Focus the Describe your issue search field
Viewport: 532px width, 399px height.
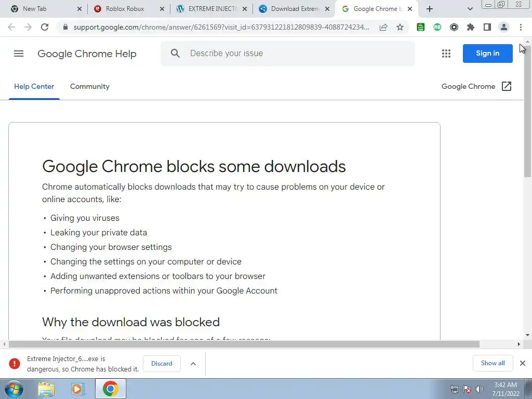(288, 54)
